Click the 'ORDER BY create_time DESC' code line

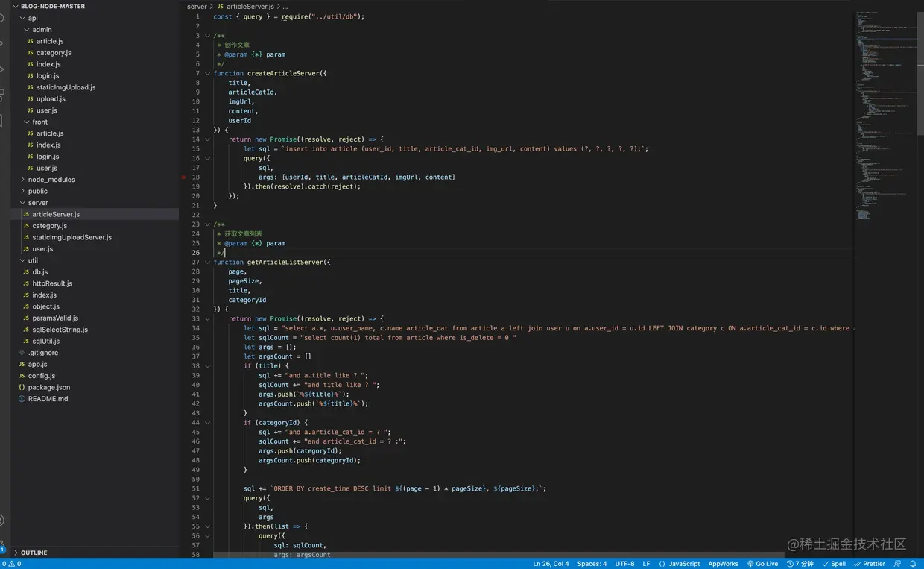point(395,489)
